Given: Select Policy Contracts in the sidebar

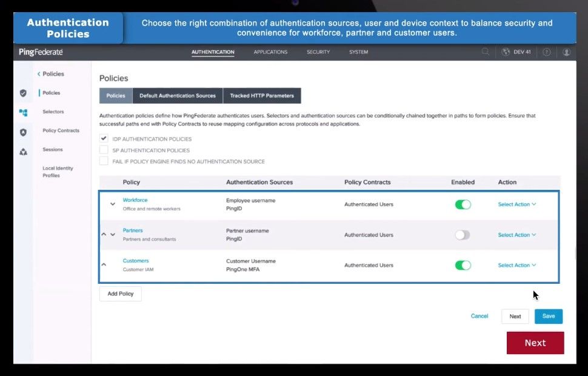Looking at the screenshot, I should (x=61, y=130).
